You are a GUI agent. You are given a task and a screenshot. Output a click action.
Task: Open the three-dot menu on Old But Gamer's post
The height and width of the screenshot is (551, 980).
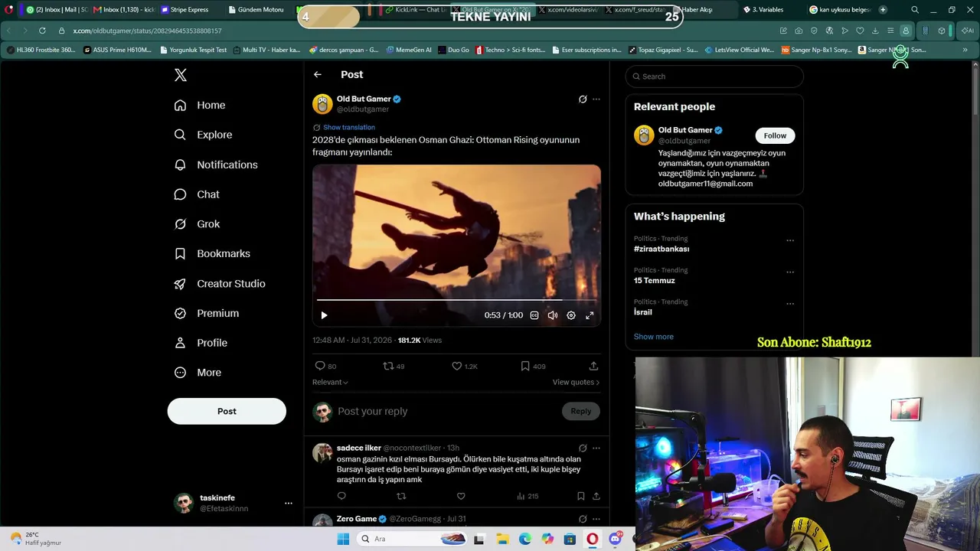(596, 99)
